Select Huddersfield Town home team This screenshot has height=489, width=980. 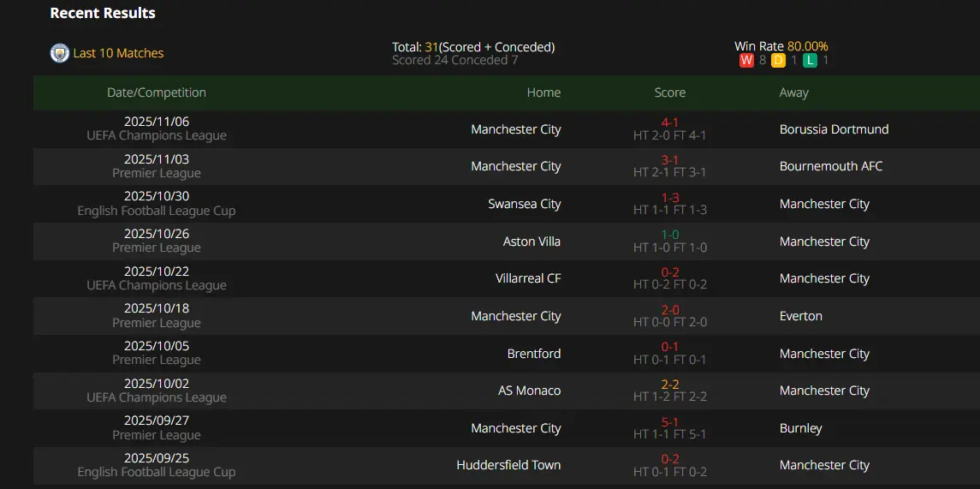click(x=508, y=465)
